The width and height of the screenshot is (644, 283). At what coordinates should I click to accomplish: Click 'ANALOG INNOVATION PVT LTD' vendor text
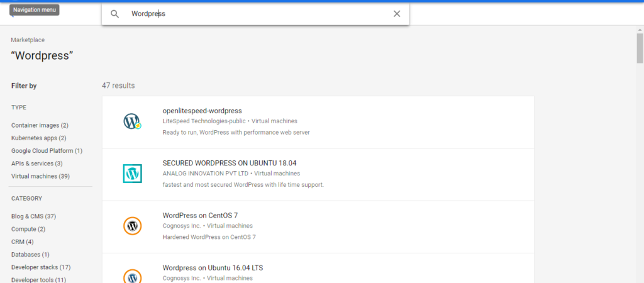point(206,174)
